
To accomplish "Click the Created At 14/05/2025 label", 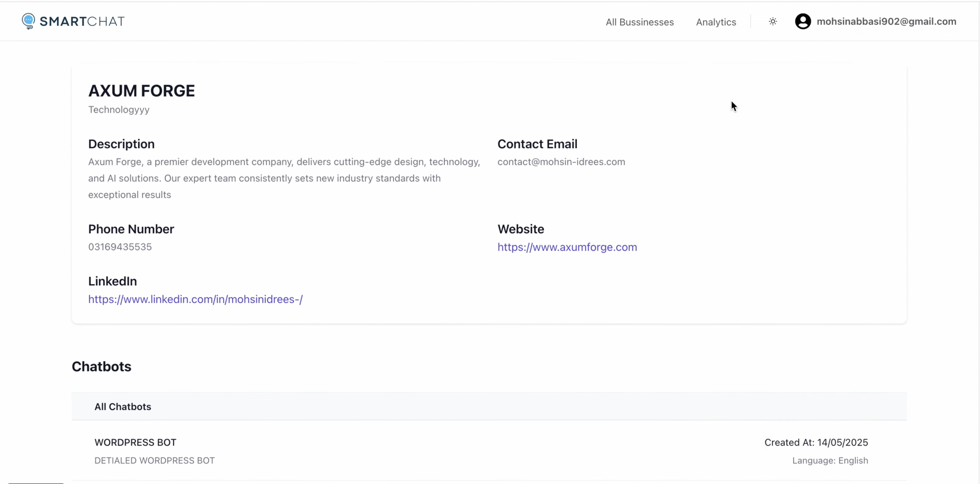I will (x=816, y=442).
